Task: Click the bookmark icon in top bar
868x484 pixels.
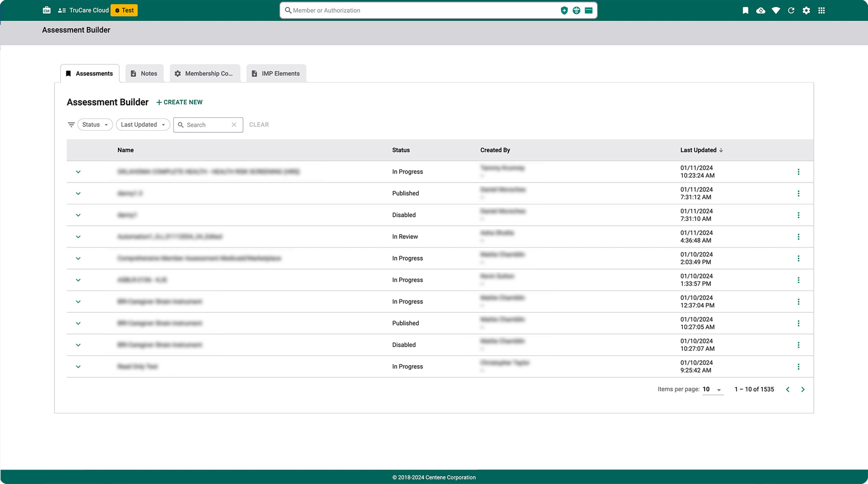Action: (x=745, y=10)
